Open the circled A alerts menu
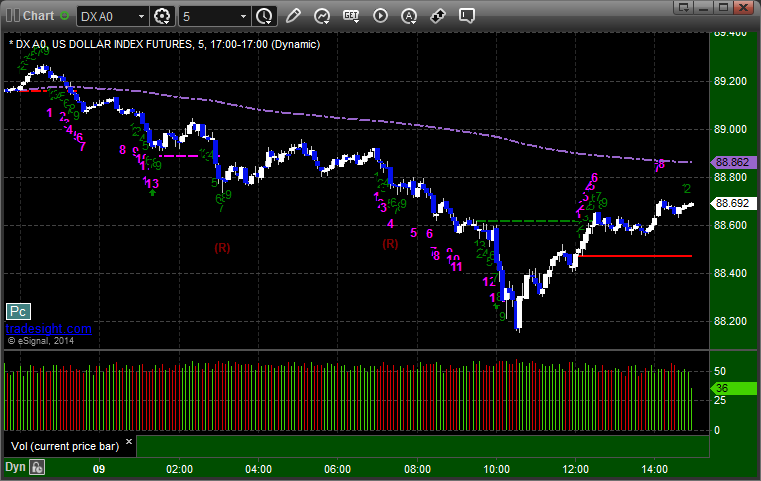Screen dimensions: 761x481 point(409,16)
